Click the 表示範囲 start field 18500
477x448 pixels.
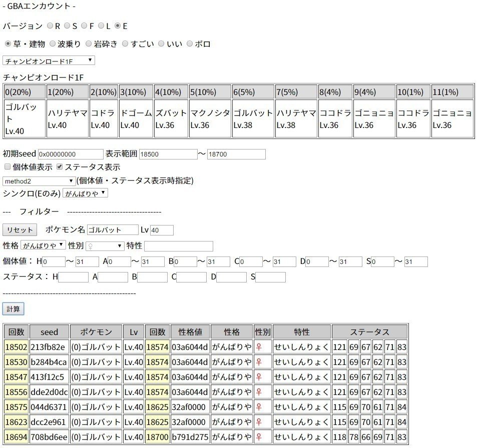[168, 154]
